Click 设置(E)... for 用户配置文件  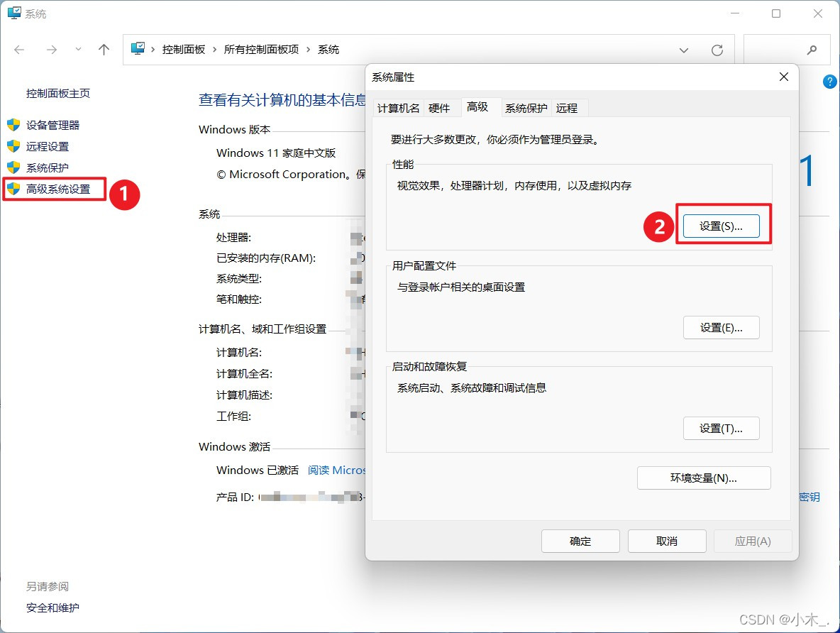[x=721, y=327]
